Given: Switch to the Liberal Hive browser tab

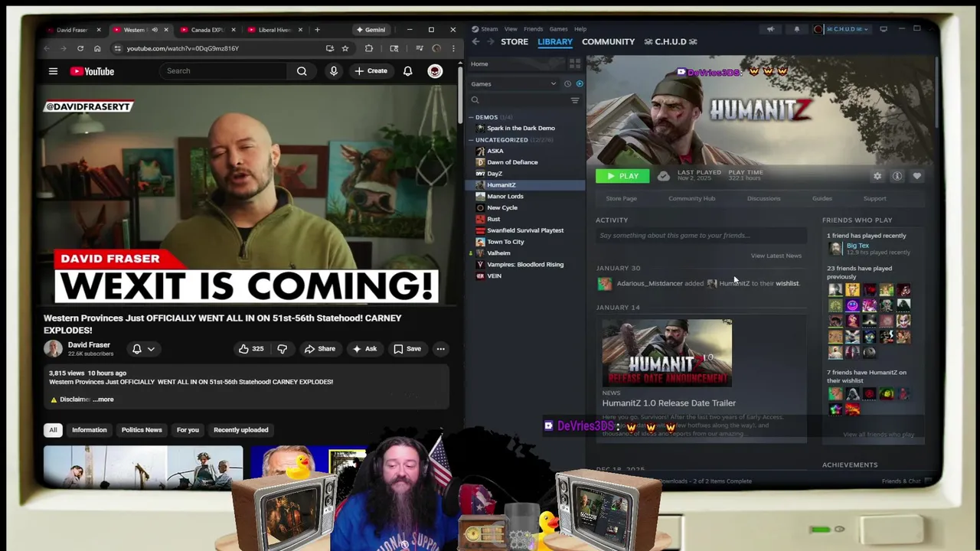Looking at the screenshot, I should [x=274, y=30].
